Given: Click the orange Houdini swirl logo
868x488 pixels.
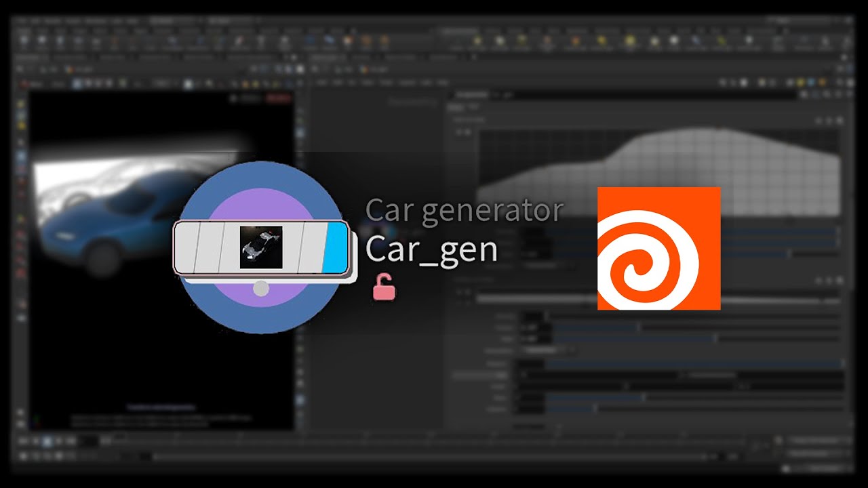Looking at the screenshot, I should coord(658,248).
